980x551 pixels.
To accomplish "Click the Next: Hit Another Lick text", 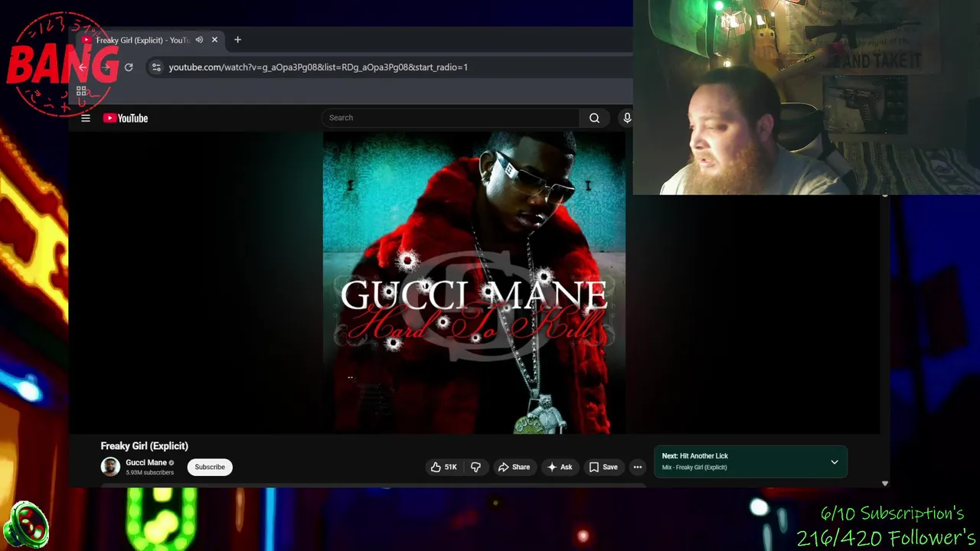I will [x=695, y=456].
